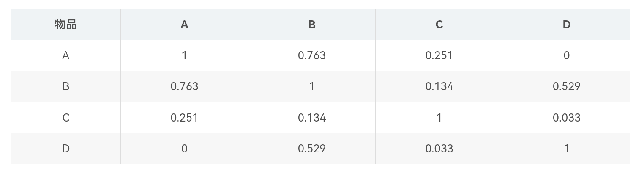The height and width of the screenshot is (174, 644).
Task: Select column header A
Action: (x=184, y=25)
